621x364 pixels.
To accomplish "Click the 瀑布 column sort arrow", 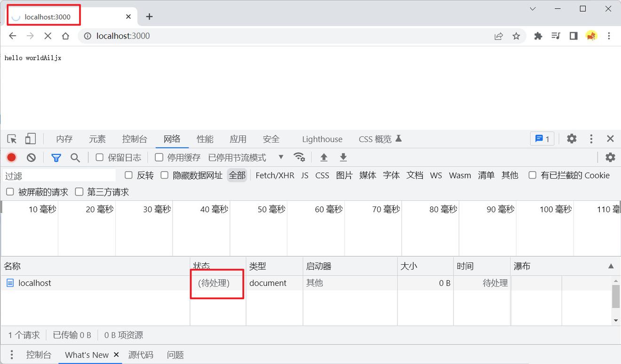I will (x=611, y=266).
